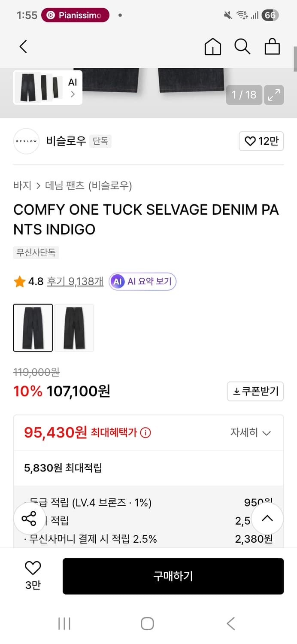Select the second product thumbnail image

coord(74,328)
